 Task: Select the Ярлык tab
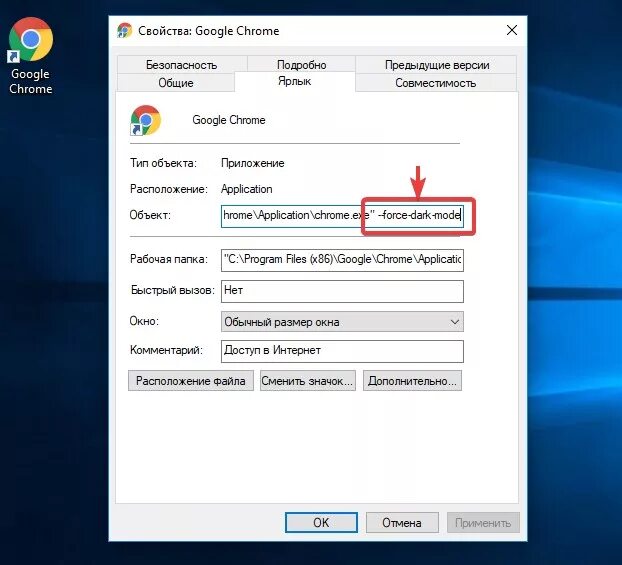pos(295,81)
